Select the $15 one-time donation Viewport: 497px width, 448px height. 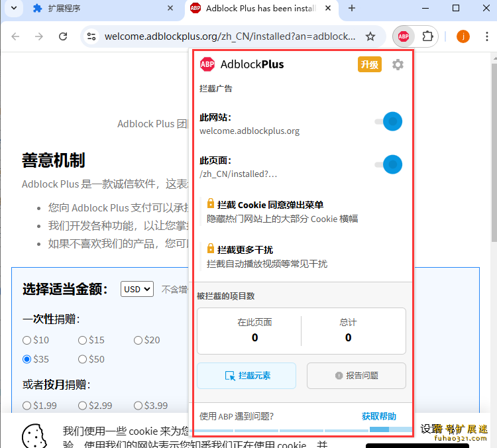[x=82, y=340]
